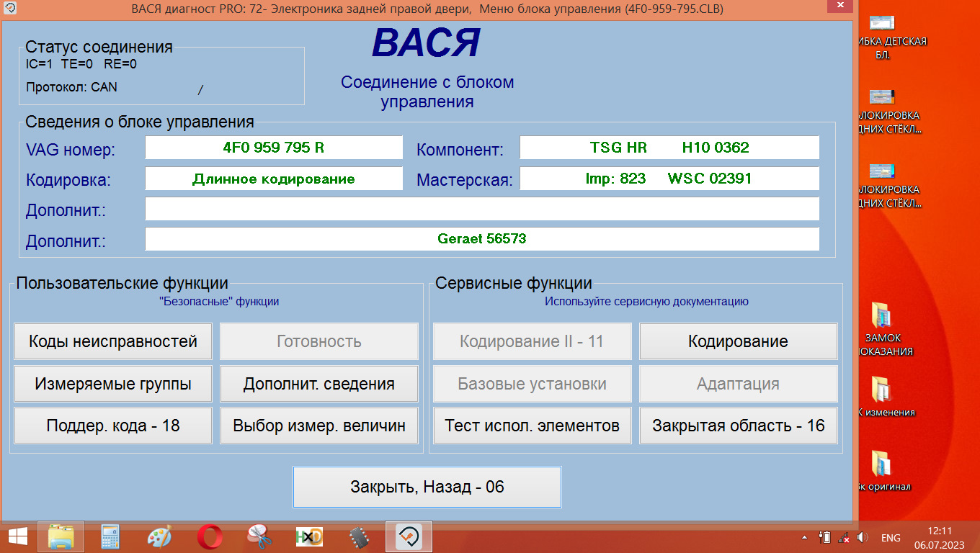Open Закрытая область - 16
Screen dimensions: 980x553
pos(739,426)
